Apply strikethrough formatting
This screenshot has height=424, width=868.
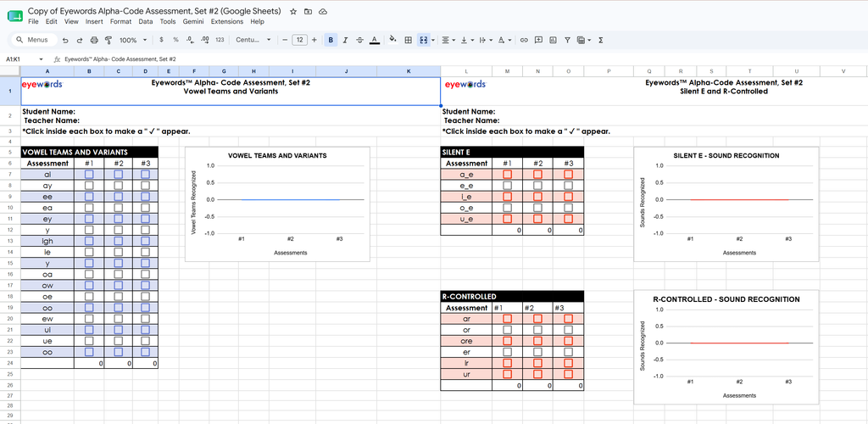click(359, 40)
